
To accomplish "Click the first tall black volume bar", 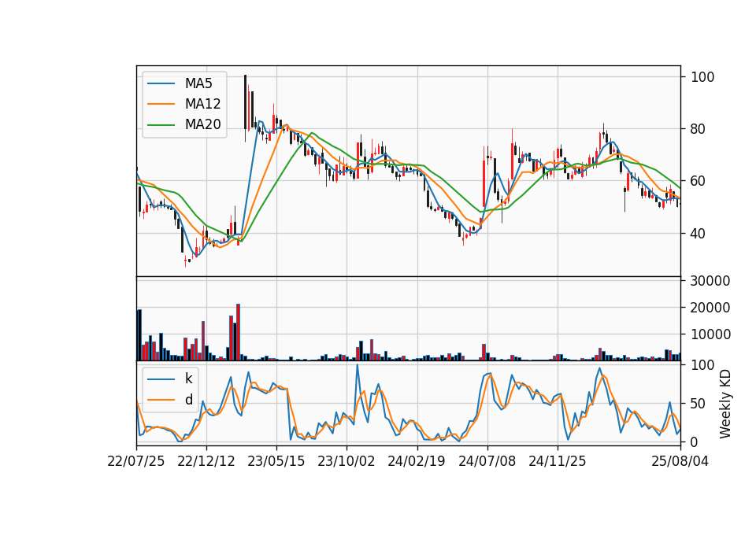I will pos(139,335).
